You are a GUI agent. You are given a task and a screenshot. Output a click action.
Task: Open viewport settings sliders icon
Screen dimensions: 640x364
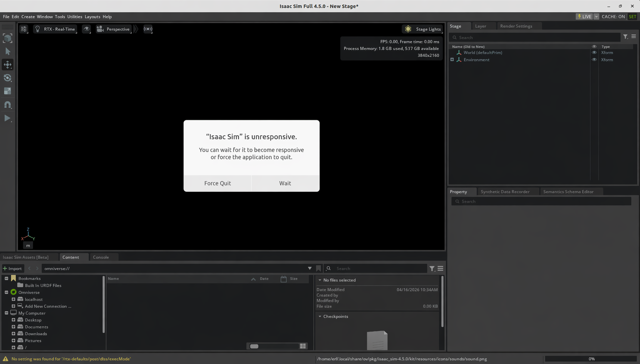[23, 29]
